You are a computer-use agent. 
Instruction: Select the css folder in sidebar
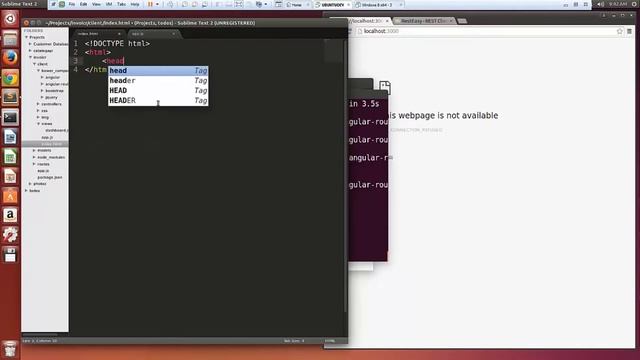pyautogui.click(x=44, y=111)
